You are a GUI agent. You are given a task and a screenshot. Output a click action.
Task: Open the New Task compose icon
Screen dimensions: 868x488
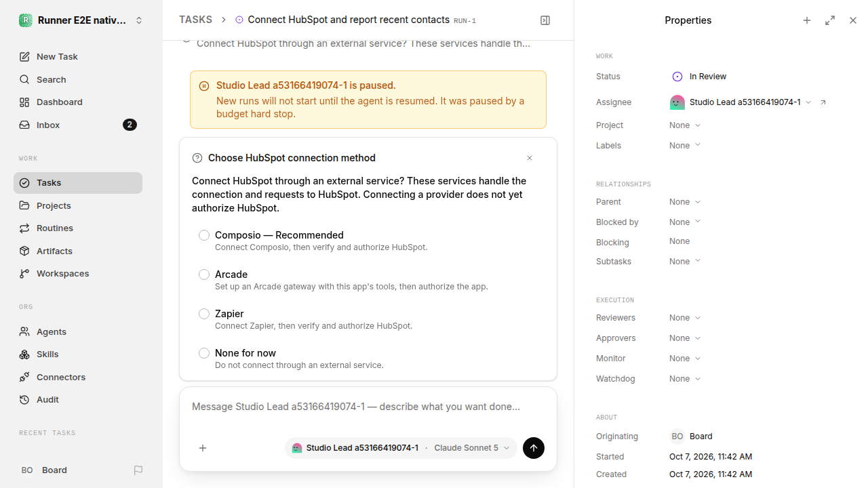point(24,57)
